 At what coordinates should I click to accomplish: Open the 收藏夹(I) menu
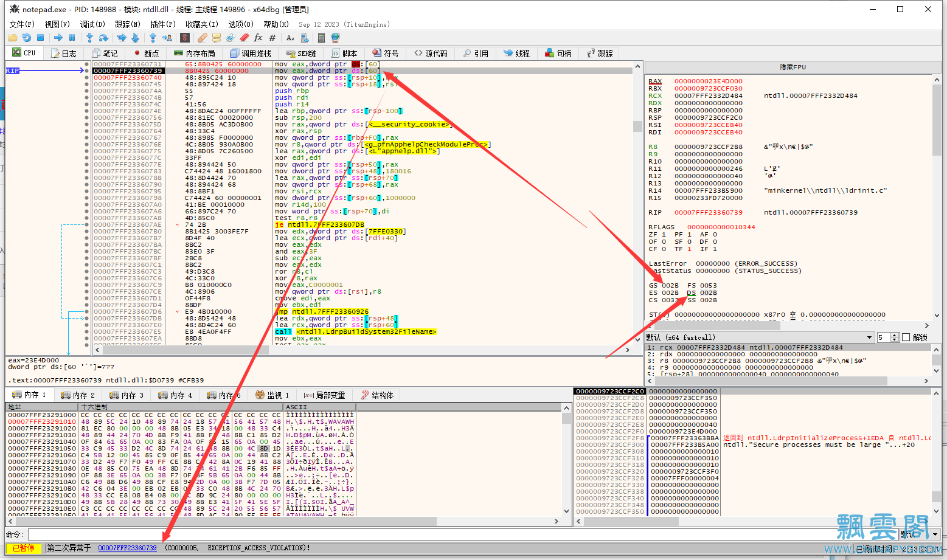pyautogui.click(x=202, y=24)
